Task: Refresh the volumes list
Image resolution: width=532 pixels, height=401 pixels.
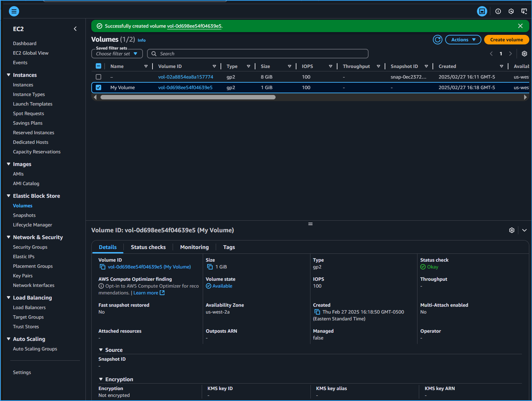Action: (438, 40)
